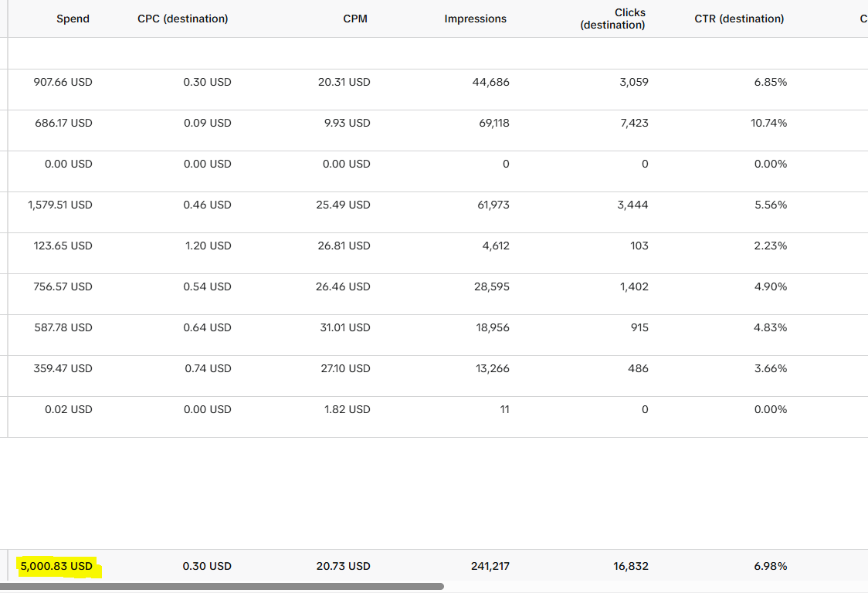Viewport: 868px width, 593px height.
Task: Select the 6.98% total CTR value
Action: tap(770, 567)
